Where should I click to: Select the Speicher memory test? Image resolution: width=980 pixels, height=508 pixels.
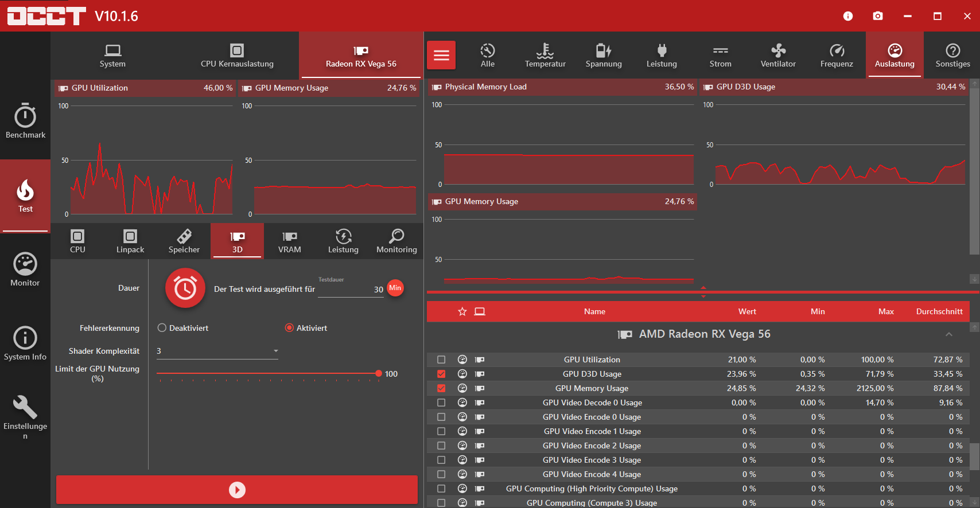[184, 241]
